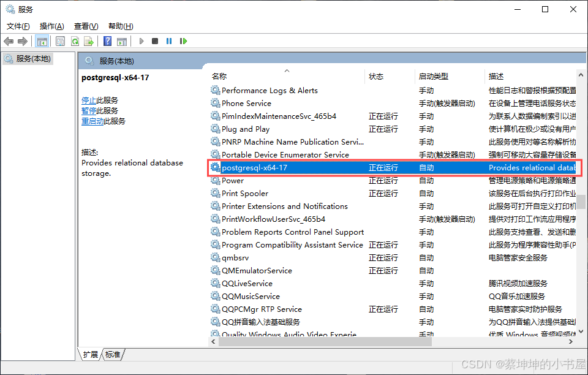Open properties with the toolbar properties icon
This screenshot has width=588, height=375.
(61, 41)
